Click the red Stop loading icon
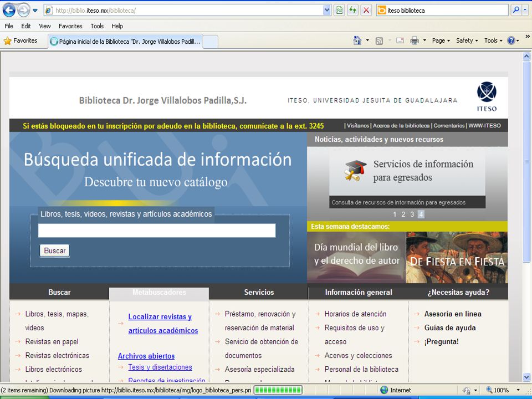The width and height of the screenshot is (532, 399). pos(366,11)
